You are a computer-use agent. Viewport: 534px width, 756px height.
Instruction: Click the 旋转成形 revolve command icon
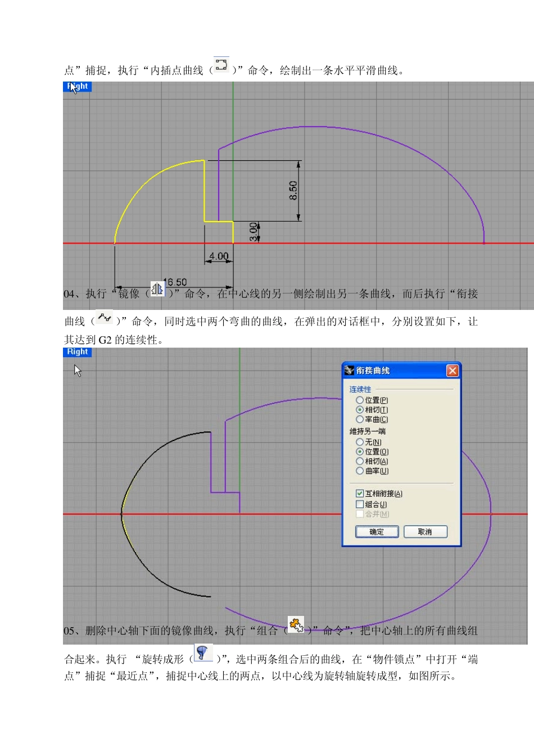point(203,652)
